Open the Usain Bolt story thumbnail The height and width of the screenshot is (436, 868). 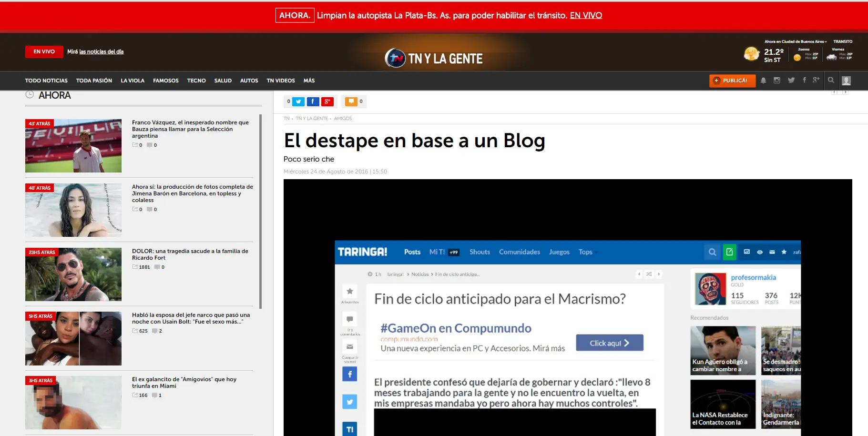73,338
